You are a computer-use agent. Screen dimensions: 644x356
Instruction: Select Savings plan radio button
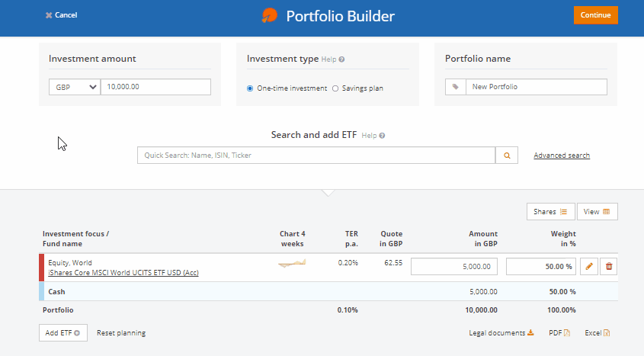click(x=335, y=88)
